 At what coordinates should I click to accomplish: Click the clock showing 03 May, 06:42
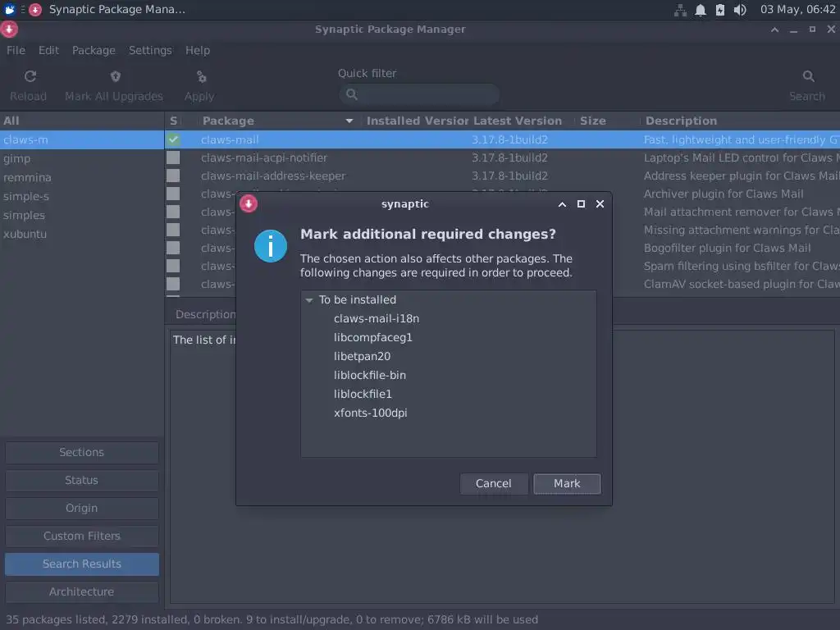797,10
